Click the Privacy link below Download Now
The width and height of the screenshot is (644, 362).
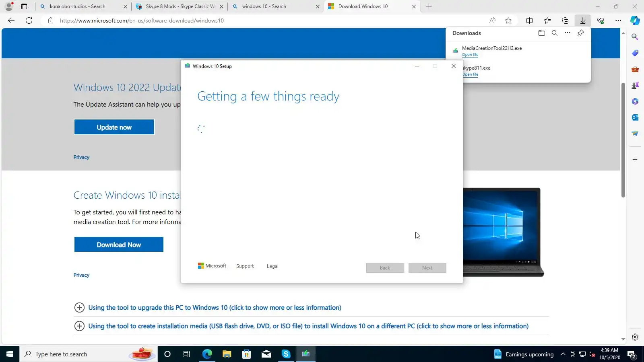[x=81, y=275]
